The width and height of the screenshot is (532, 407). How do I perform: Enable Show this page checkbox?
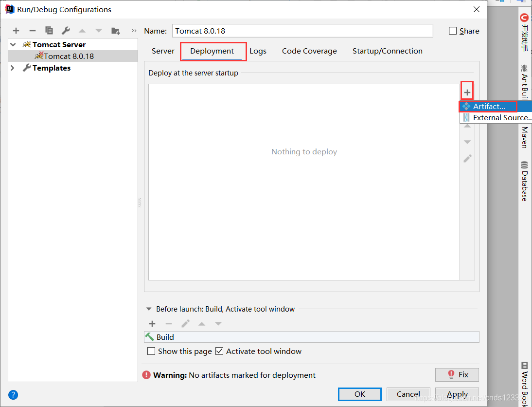151,351
